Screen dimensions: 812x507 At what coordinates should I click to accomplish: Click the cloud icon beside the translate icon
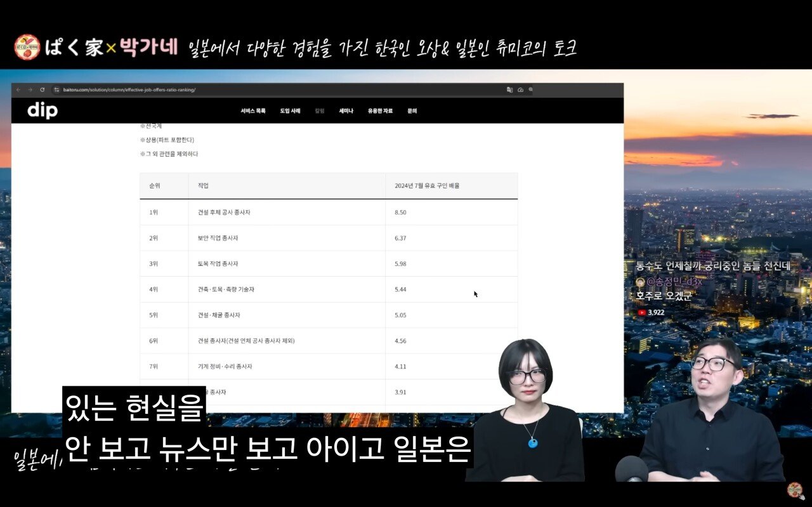pyautogui.click(x=520, y=90)
